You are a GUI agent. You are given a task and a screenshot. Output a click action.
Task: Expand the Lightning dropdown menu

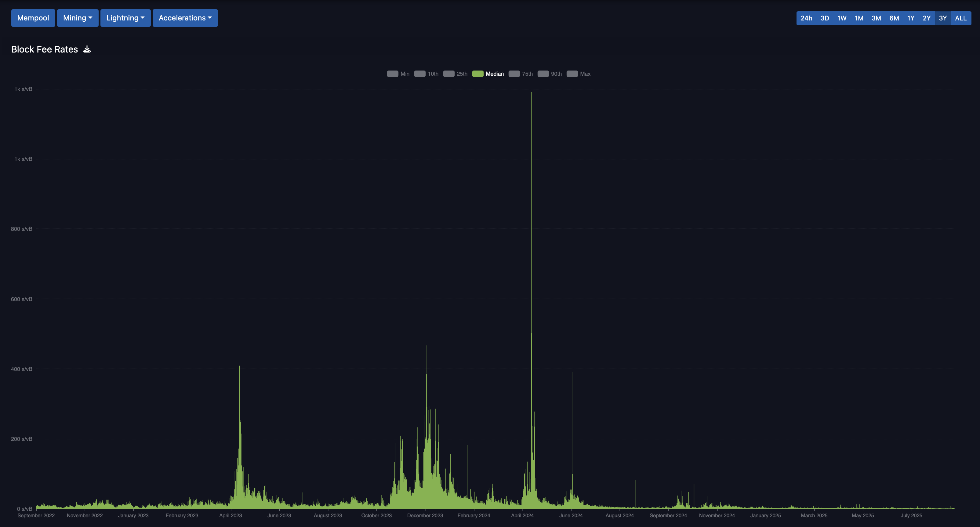(x=125, y=18)
